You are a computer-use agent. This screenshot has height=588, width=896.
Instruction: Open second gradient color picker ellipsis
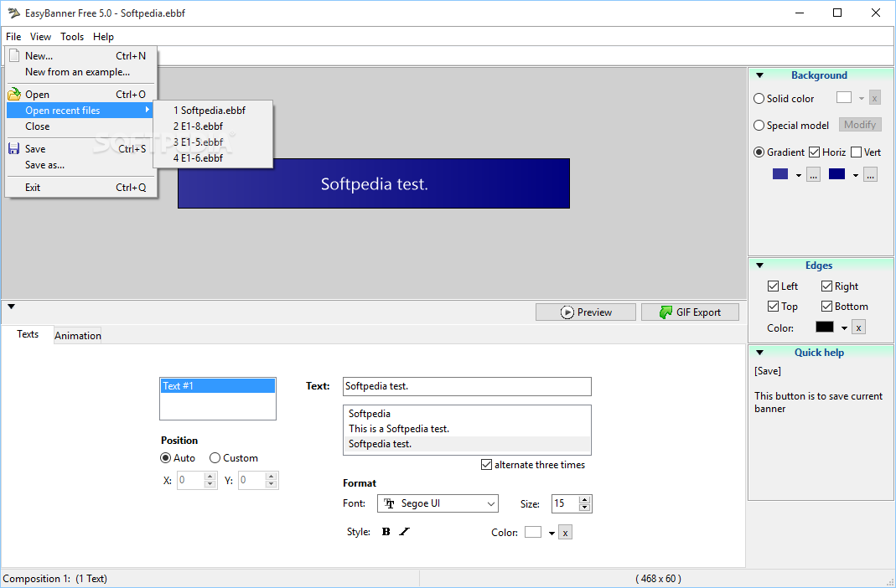[870, 175]
